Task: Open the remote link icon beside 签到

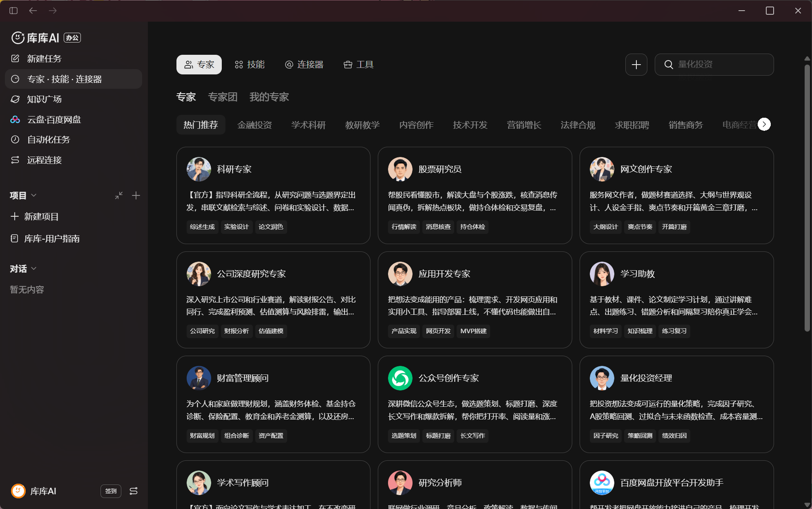Action: coord(134,491)
